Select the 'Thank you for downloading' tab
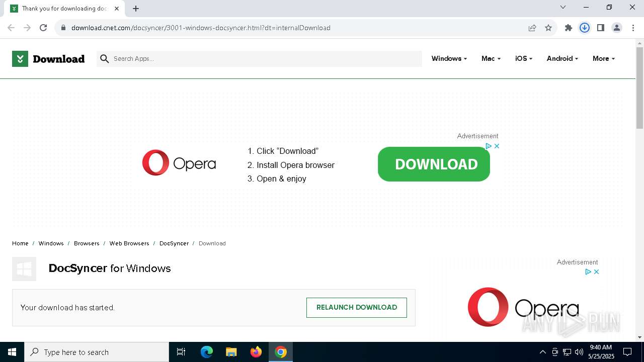This screenshot has width=644, height=362. (64, 9)
